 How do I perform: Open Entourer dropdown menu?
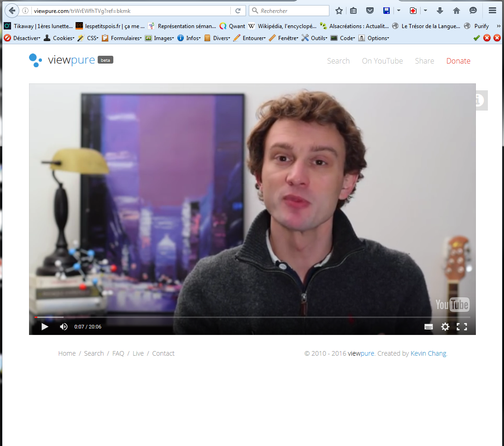click(x=250, y=38)
